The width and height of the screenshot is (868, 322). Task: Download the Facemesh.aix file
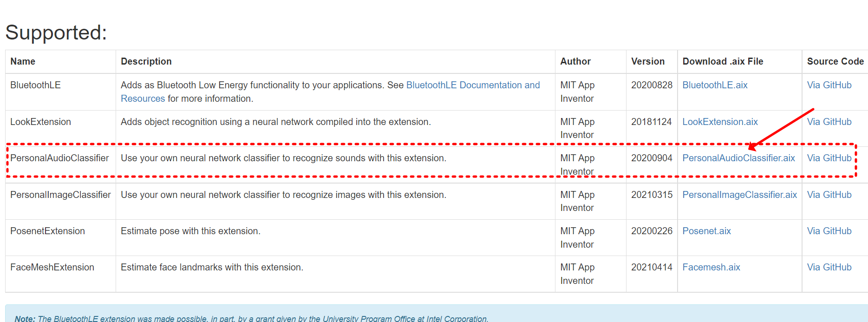pos(711,267)
